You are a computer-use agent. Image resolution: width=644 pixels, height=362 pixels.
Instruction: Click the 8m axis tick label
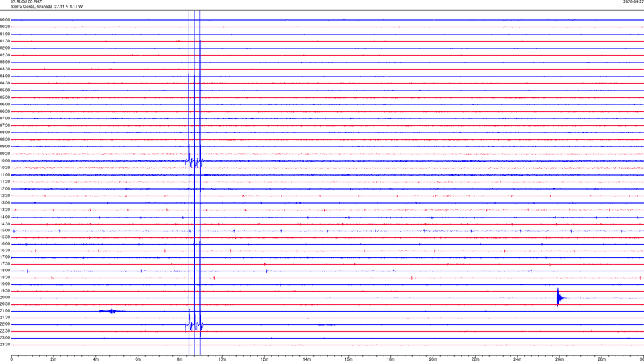180,359
